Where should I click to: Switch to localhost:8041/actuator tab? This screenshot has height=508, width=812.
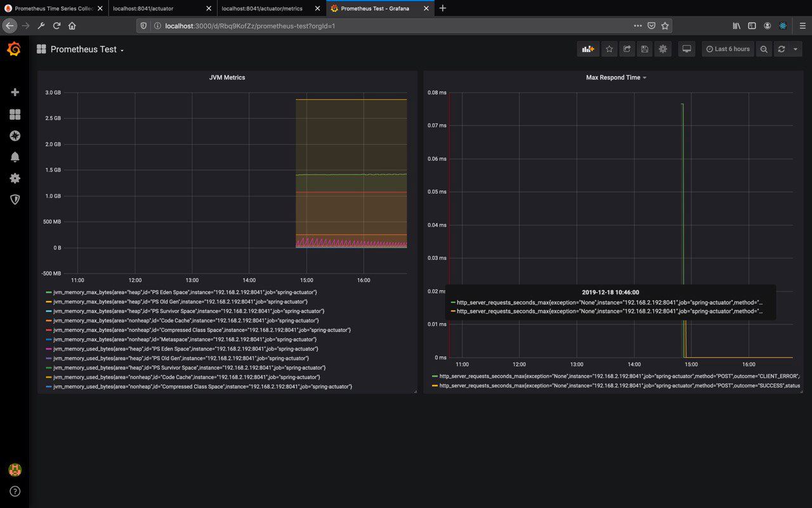(162, 8)
